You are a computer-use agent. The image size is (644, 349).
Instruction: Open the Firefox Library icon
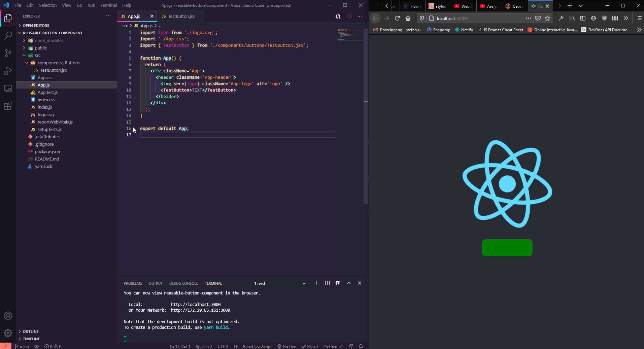(572, 19)
